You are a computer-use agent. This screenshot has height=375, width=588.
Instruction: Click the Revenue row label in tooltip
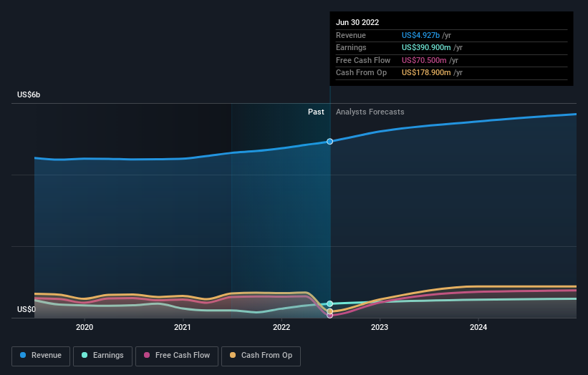coord(351,35)
